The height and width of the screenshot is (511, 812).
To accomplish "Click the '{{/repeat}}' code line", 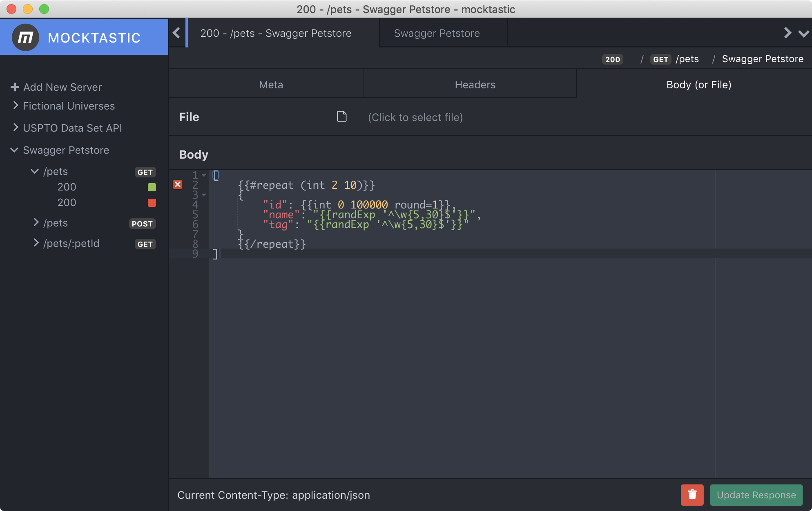I will (x=272, y=244).
